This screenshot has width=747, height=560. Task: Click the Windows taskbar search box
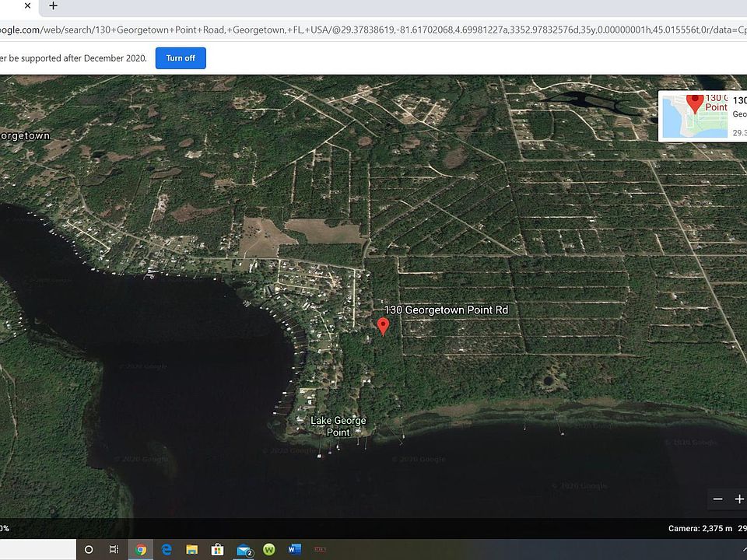(x=38, y=550)
